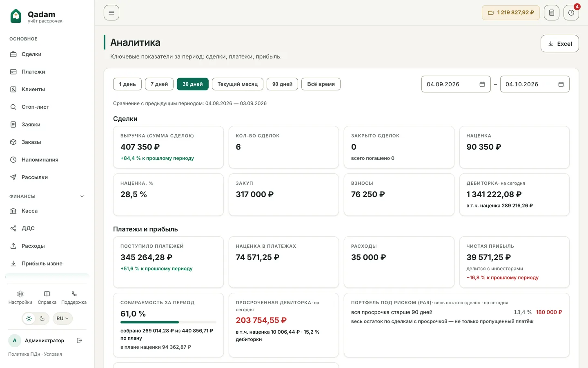Screen dimensions: 588x368
Task: Click the Напоминания clock icon
Action: [13, 159]
